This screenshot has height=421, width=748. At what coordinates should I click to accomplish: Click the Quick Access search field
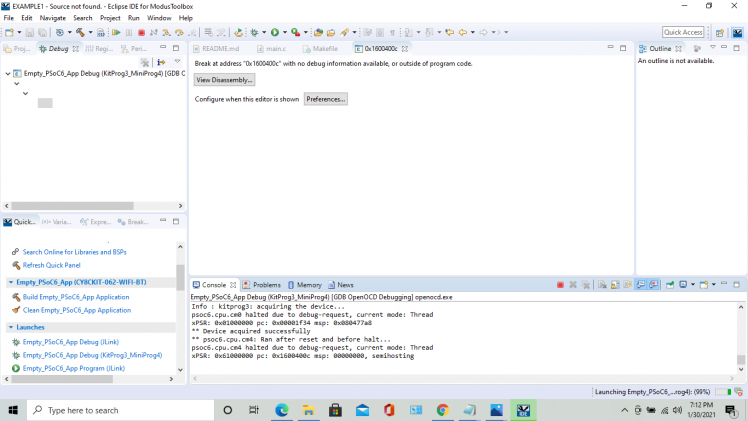click(x=683, y=32)
